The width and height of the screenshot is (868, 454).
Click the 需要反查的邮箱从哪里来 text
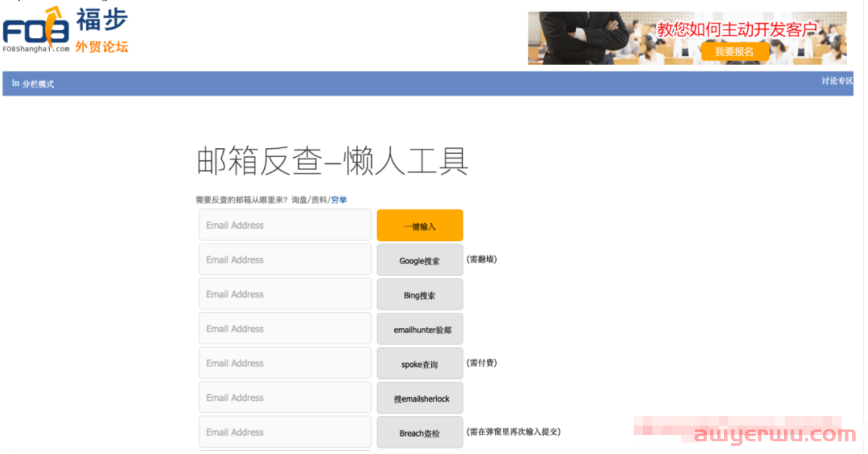pyautogui.click(x=242, y=200)
